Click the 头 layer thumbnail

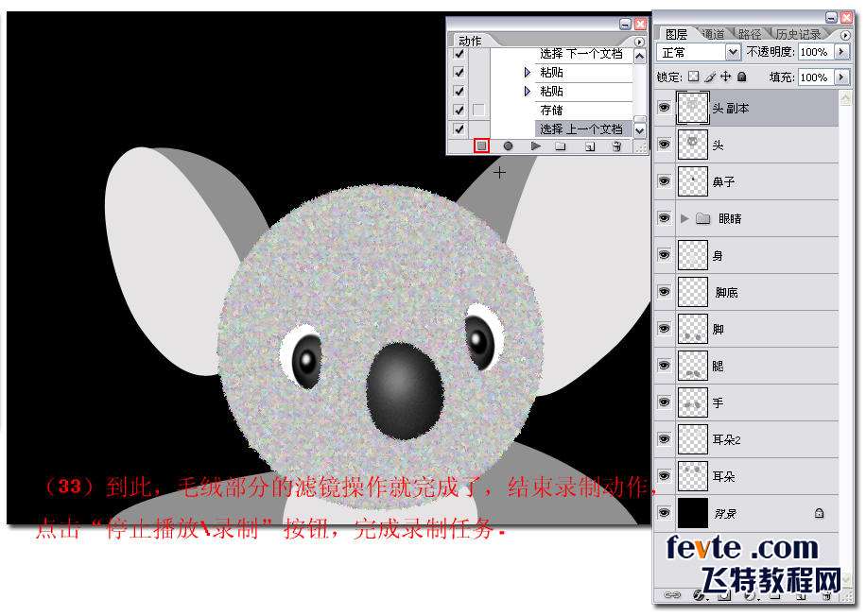pyautogui.click(x=693, y=145)
